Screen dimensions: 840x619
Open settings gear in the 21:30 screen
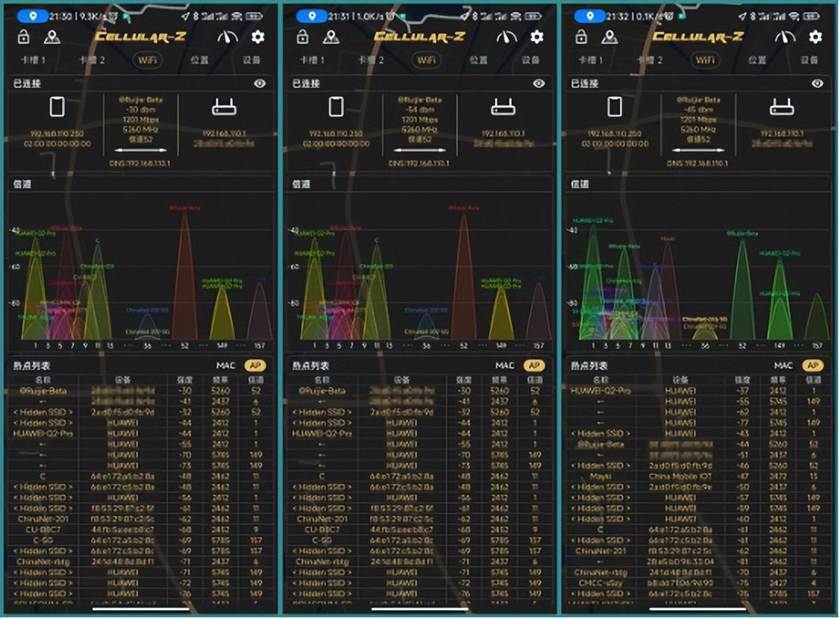coord(258,36)
